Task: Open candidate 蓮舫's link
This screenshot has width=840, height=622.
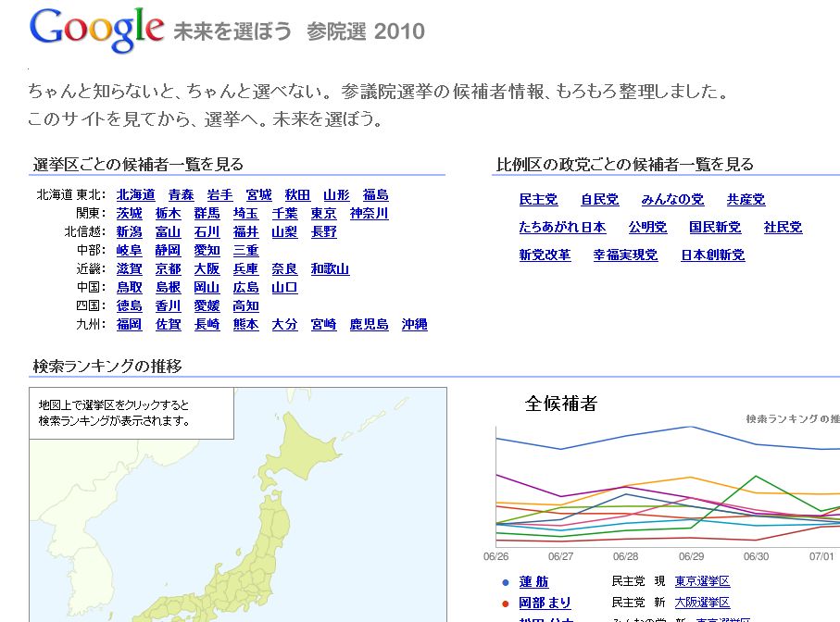Action: [x=534, y=582]
